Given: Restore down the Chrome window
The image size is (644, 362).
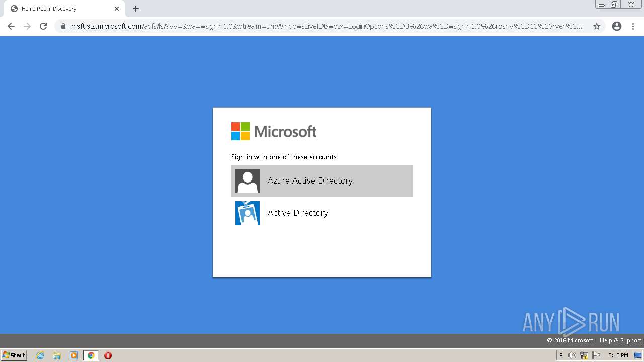Looking at the screenshot, I should pyautogui.click(x=614, y=5).
